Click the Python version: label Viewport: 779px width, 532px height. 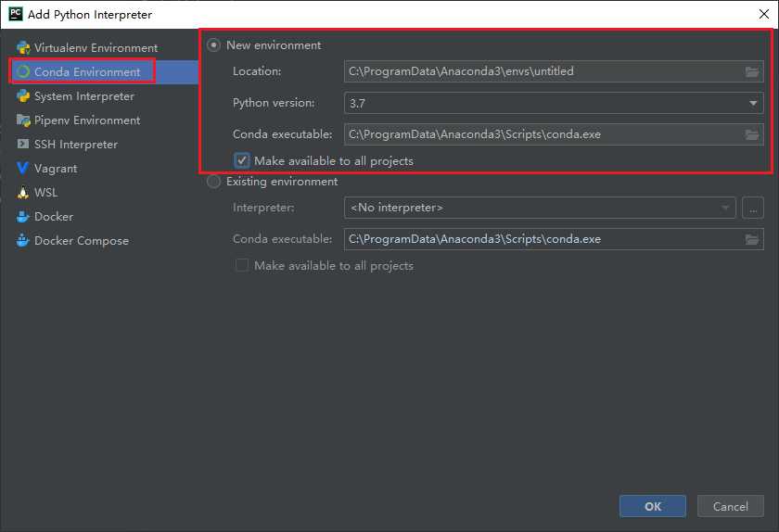click(274, 103)
